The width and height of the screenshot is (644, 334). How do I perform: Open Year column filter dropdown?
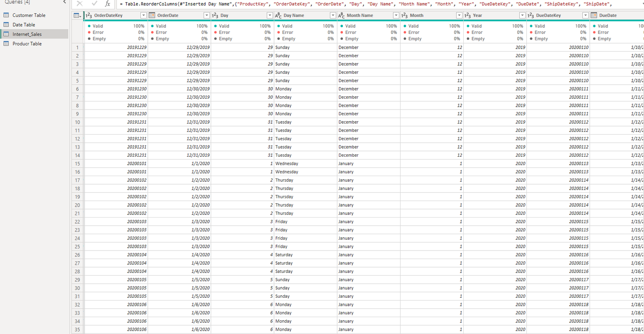coord(522,15)
